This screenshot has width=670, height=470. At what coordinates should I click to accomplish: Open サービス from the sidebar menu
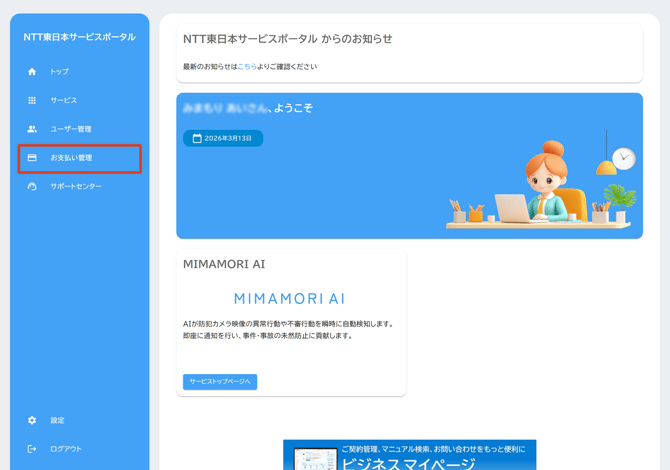click(x=64, y=100)
